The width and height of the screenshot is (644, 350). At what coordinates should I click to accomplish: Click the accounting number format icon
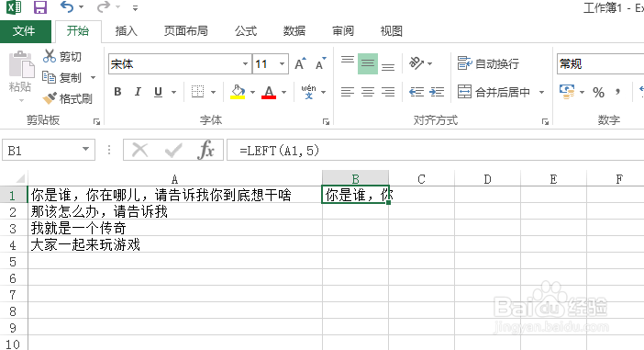click(x=567, y=92)
